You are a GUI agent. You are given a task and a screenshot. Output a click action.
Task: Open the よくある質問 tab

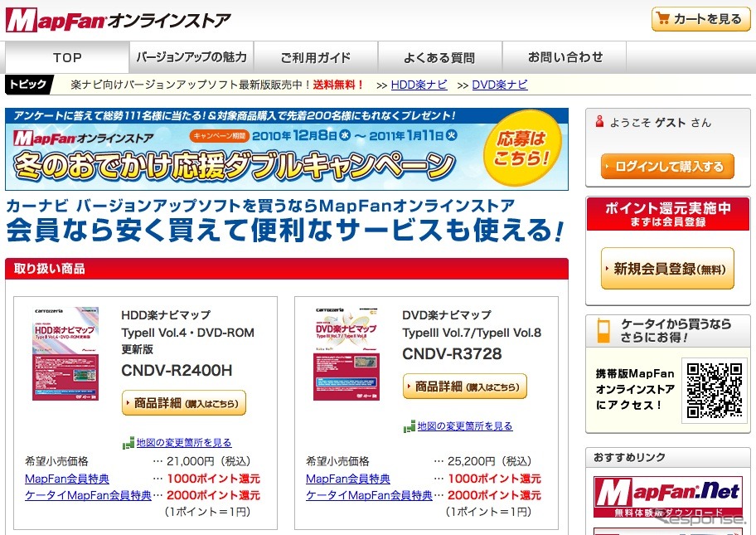click(x=439, y=57)
